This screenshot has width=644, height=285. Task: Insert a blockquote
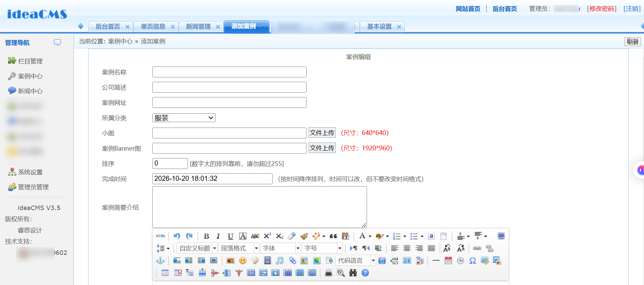(x=333, y=236)
